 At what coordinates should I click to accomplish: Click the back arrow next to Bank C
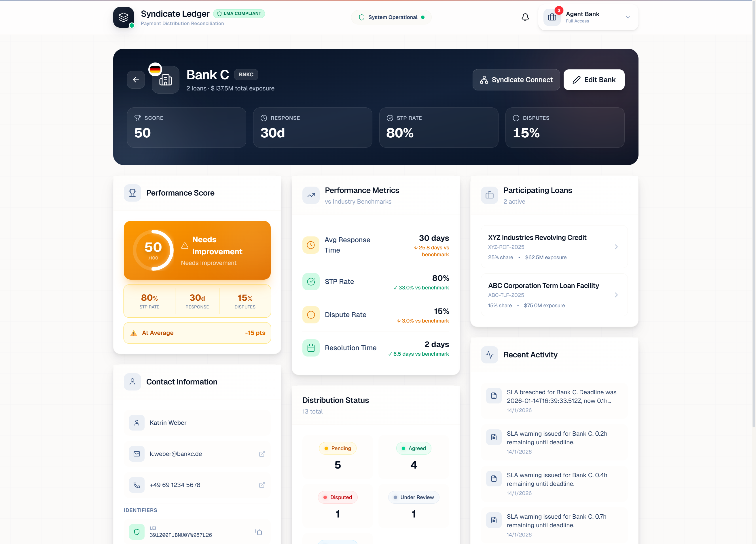click(x=136, y=80)
